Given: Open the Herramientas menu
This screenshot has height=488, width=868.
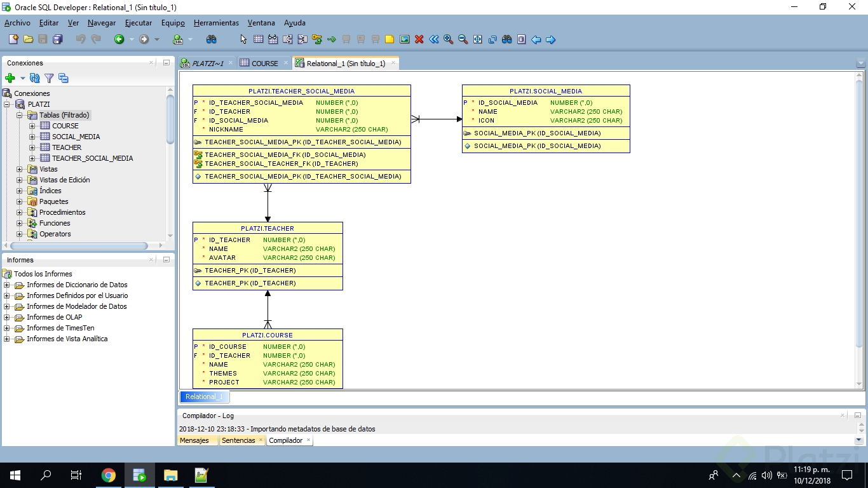Looking at the screenshot, I should pos(216,23).
